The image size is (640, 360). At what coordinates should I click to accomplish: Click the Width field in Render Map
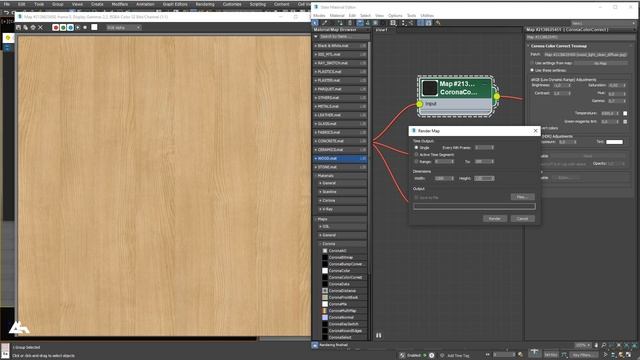444,178
